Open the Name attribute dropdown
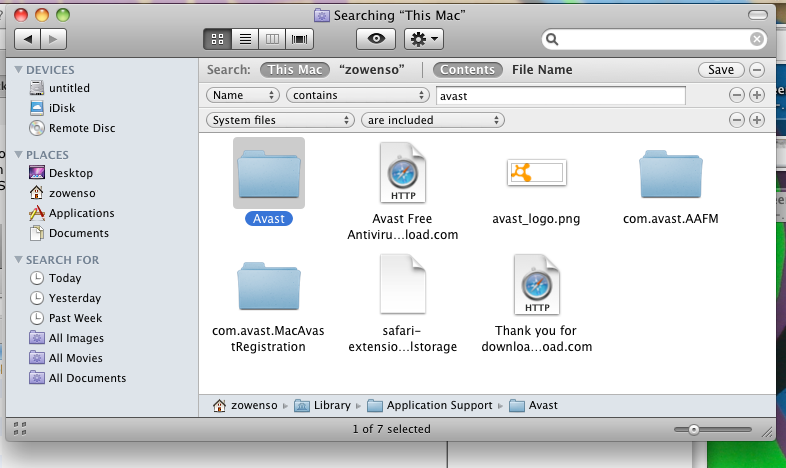The width and height of the screenshot is (786, 468). pos(243,95)
